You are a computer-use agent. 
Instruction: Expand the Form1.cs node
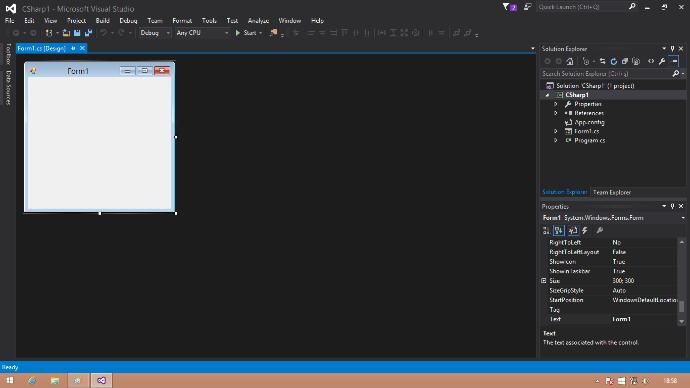pos(556,131)
